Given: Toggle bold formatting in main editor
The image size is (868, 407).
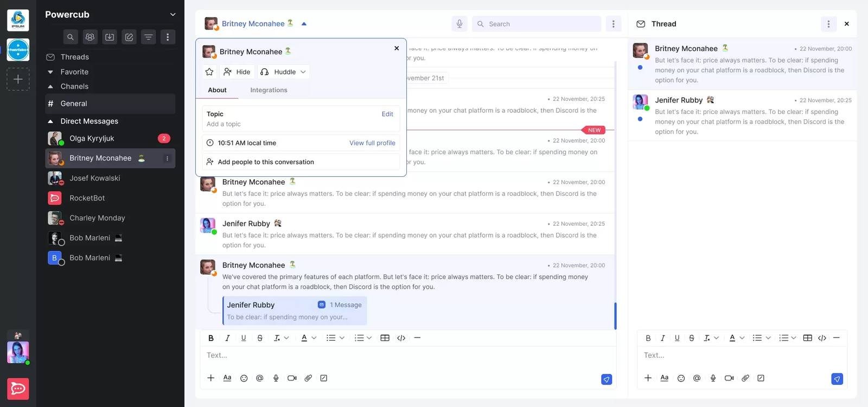Looking at the screenshot, I should [211, 338].
